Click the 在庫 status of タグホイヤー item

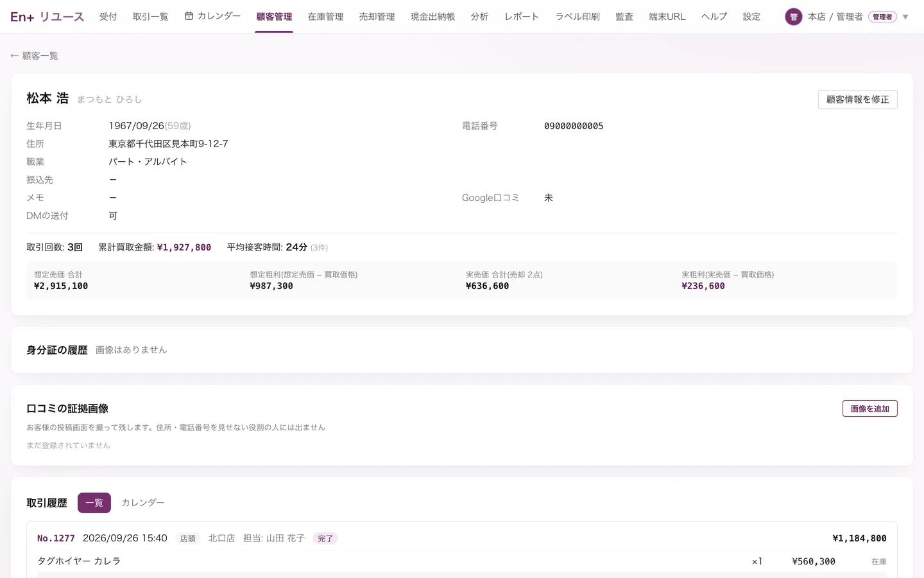pos(879,562)
